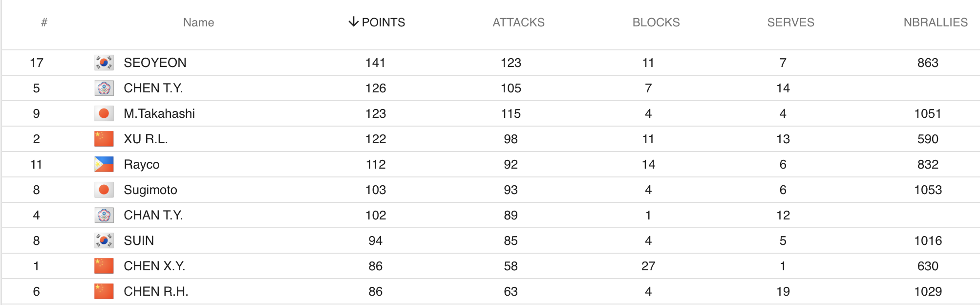Open player Rayco's name

[x=142, y=164]
